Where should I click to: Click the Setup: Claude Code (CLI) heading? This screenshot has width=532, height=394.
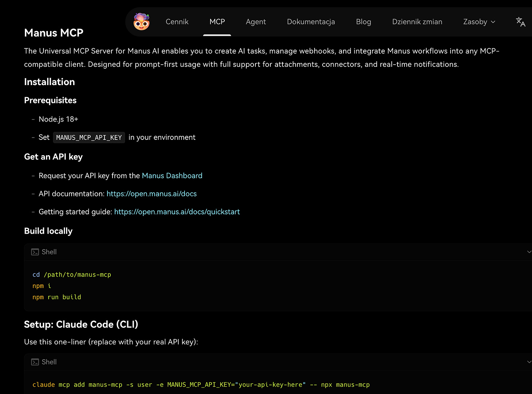pyautogui.click(x=81, y=324)
